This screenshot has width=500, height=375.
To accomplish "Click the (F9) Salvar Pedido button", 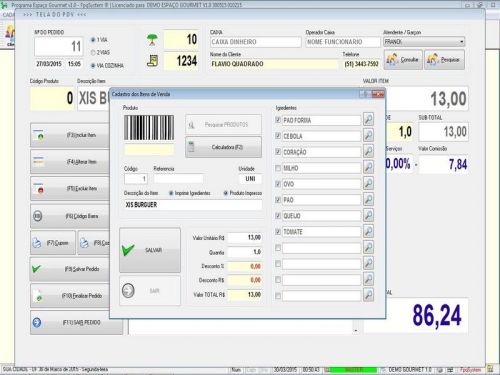I will pyautogui.click(x=70, y=269).
